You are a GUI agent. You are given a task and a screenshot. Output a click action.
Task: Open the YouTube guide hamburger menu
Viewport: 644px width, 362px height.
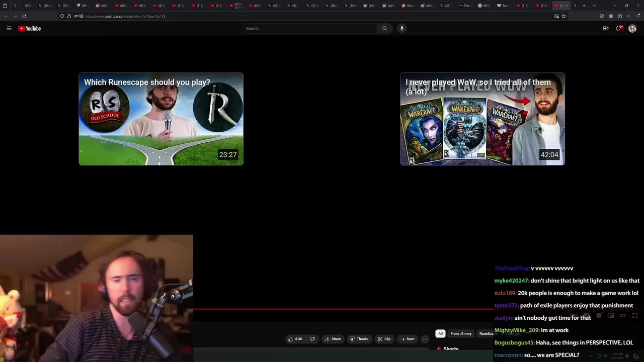point(9,28)
